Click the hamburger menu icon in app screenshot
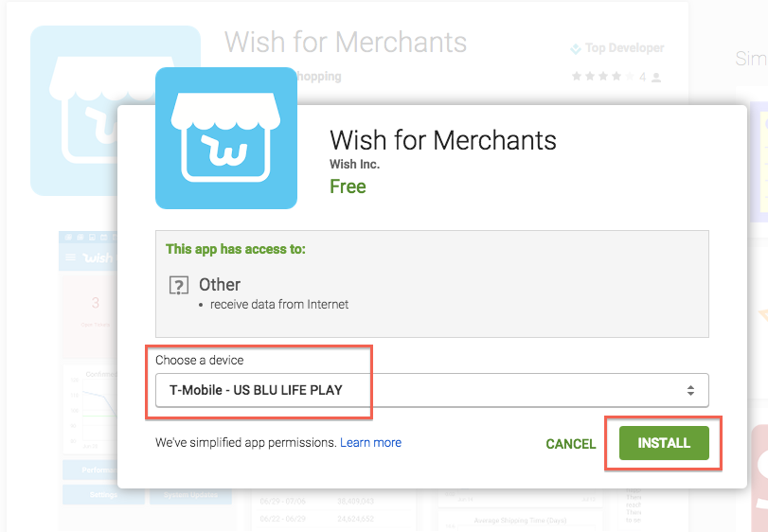 point(70,257)
